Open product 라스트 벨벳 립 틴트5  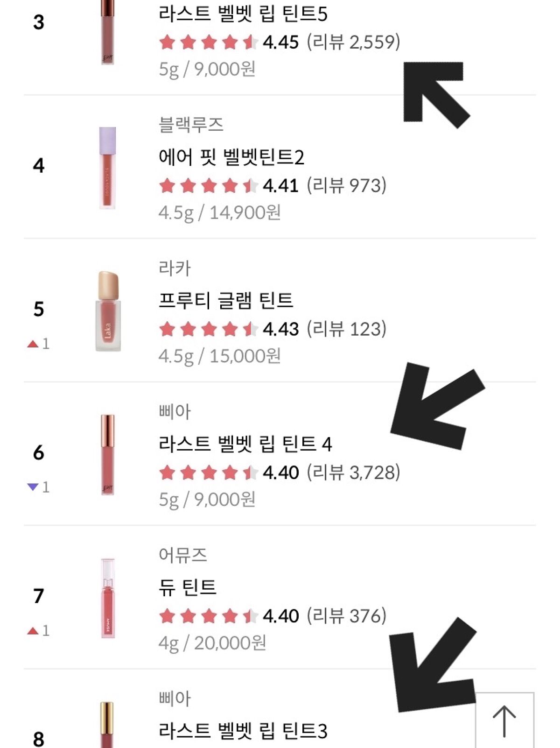pyautogui.click(x=243, y=14)
